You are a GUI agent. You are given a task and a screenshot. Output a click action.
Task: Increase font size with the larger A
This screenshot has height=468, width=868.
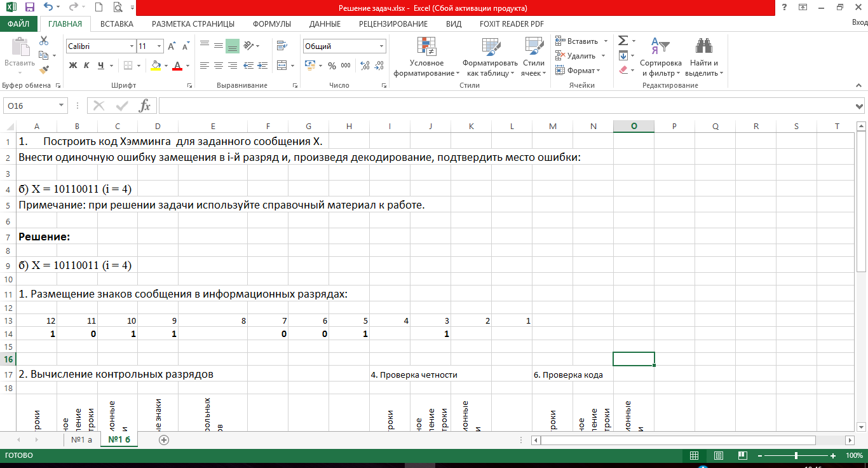tap(172, 46)
